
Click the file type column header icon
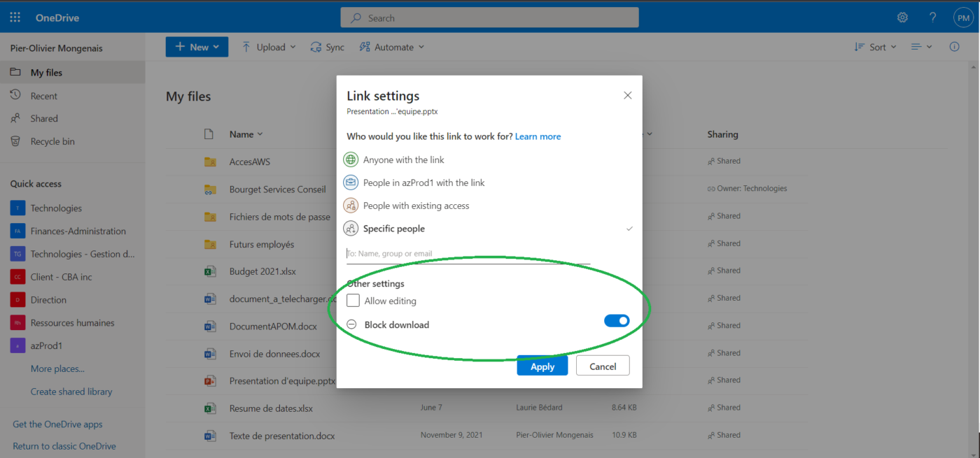[x=208, y=134]
